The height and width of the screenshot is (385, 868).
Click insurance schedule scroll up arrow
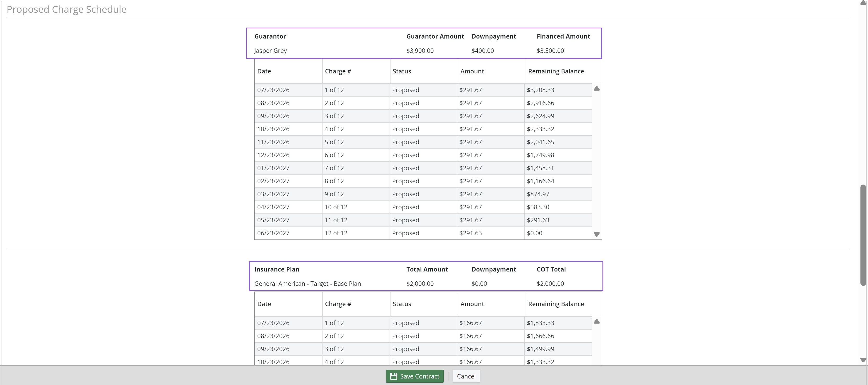click(x=596, y=321)
